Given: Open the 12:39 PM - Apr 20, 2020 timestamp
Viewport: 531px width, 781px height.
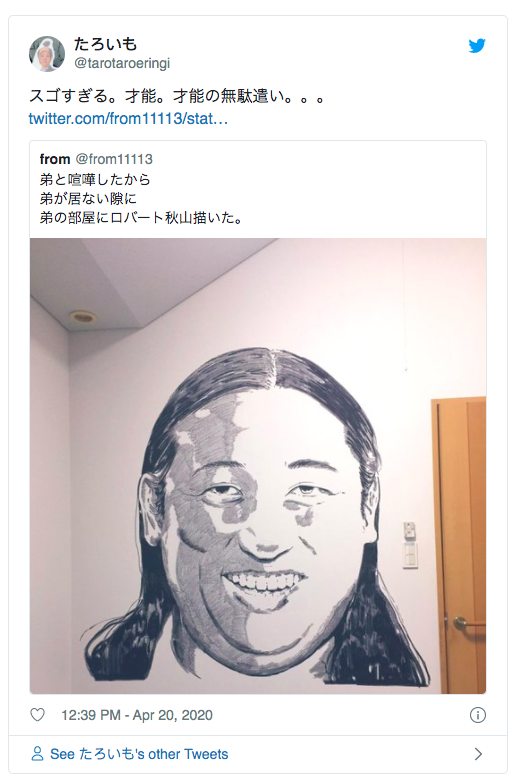Looking at the screenshot, I should tap(137, 715).
